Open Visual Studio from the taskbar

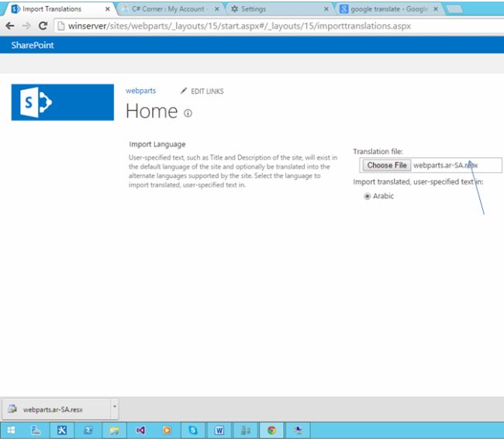(140, 430)
